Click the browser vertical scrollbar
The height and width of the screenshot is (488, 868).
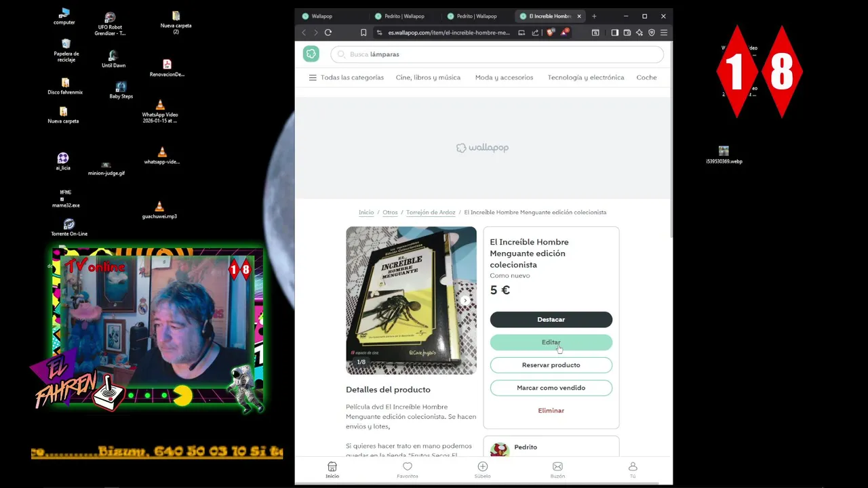[671, 140]
